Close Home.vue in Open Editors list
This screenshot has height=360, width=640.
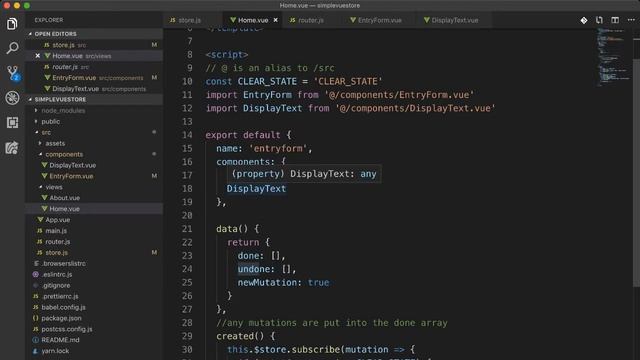point(38,56)
